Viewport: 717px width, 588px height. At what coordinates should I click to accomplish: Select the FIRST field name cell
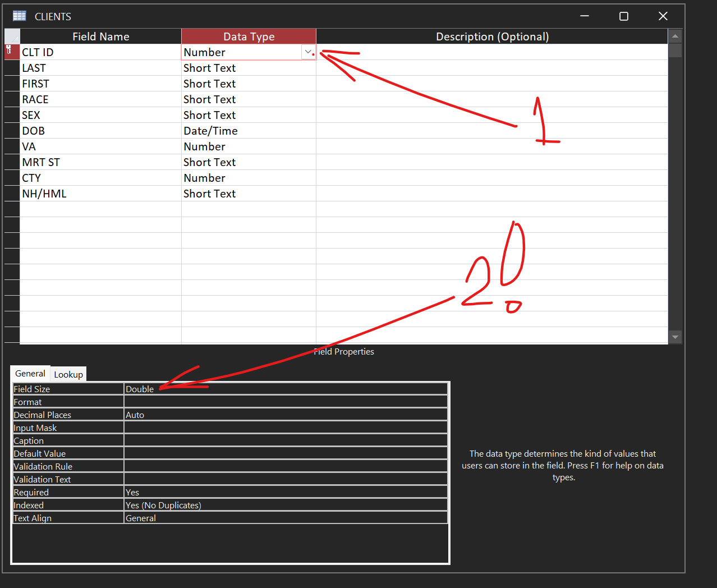pos(100,84)
